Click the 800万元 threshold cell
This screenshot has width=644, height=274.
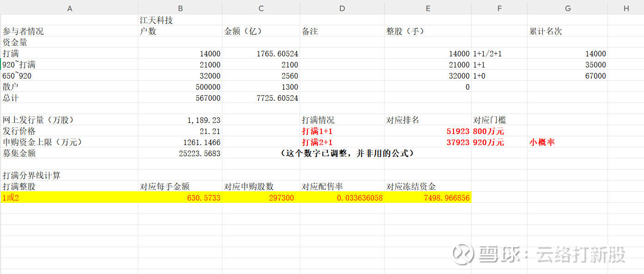[499, 131]
